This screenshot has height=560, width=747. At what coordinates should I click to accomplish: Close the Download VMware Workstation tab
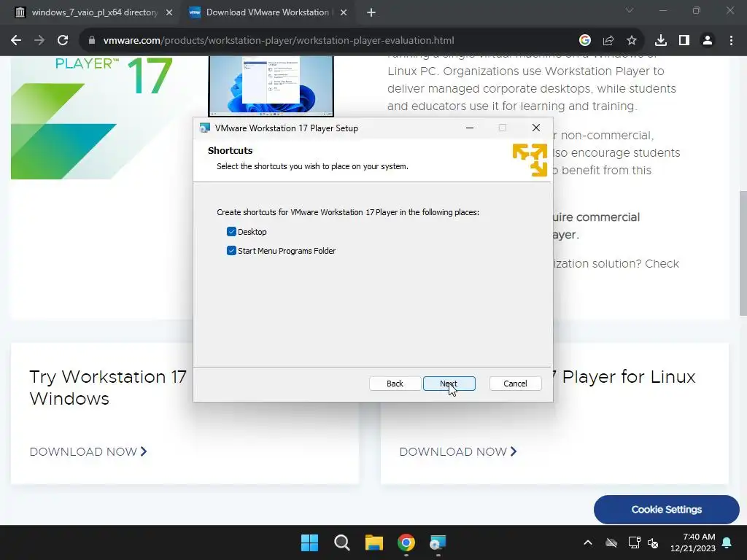[x=344, y=13]
